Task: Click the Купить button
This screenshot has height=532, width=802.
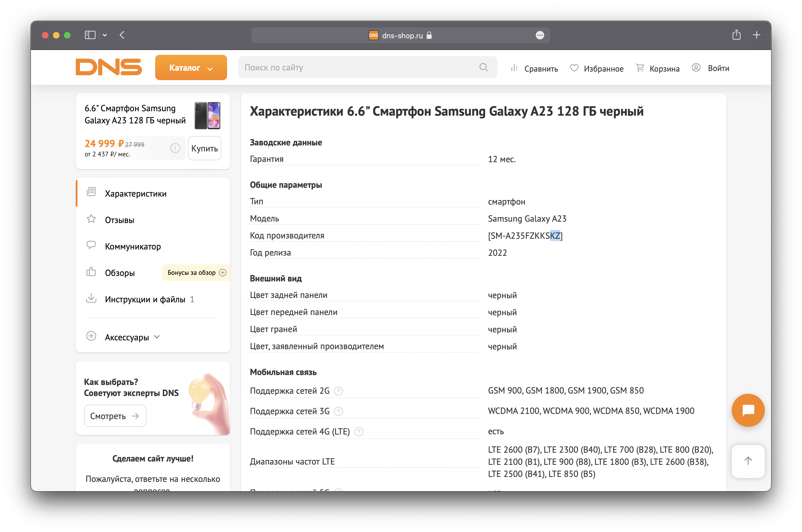Action: tap(204, 148)
